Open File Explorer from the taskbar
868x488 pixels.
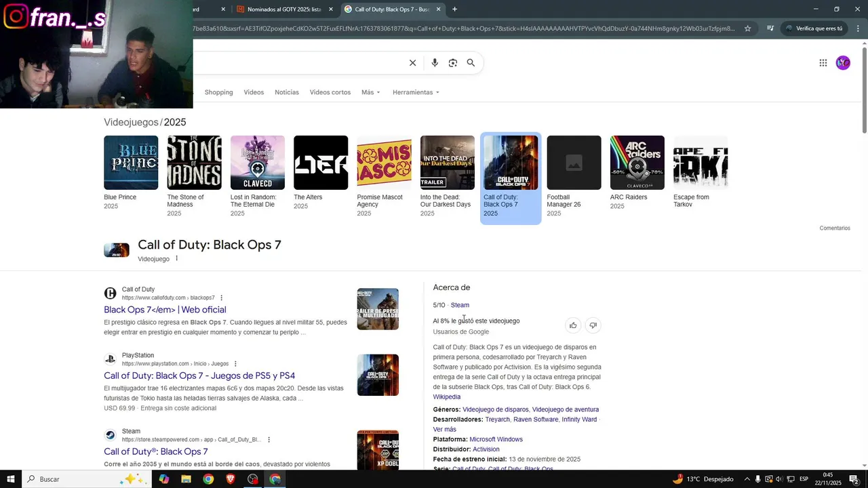[186, 479]
